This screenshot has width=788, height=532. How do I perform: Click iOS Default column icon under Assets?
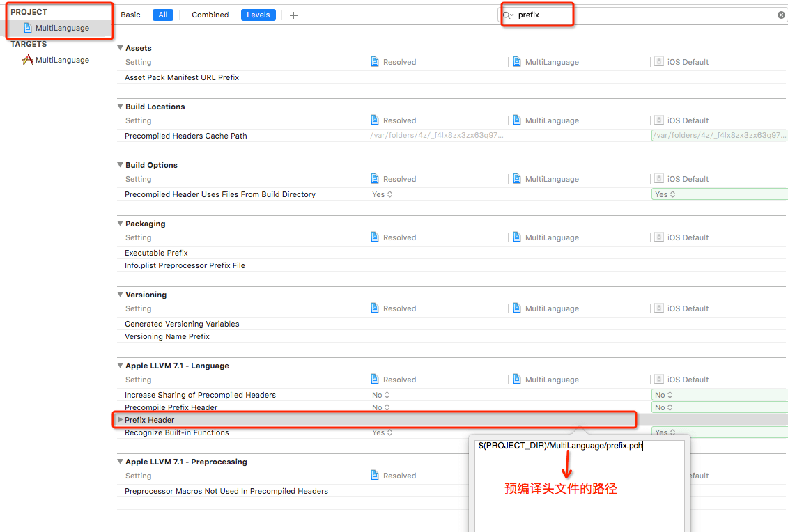[658, 62]
